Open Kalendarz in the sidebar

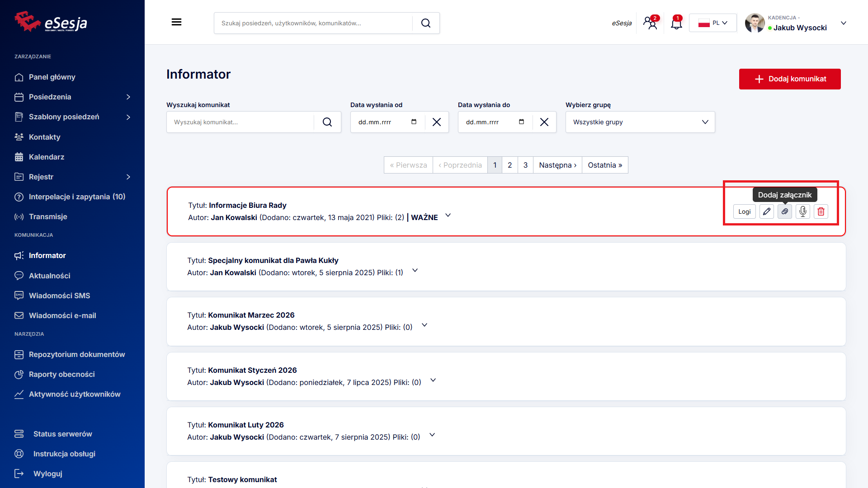(47, 157)
